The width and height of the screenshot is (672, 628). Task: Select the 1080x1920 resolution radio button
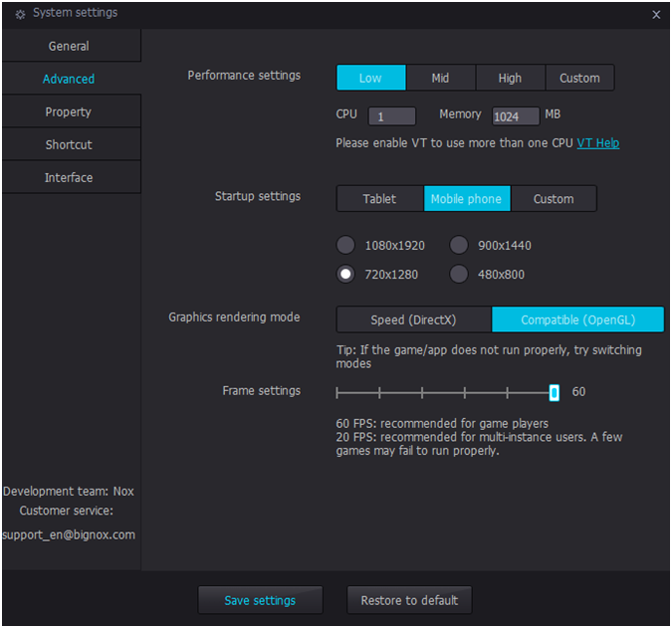(345, 245)
